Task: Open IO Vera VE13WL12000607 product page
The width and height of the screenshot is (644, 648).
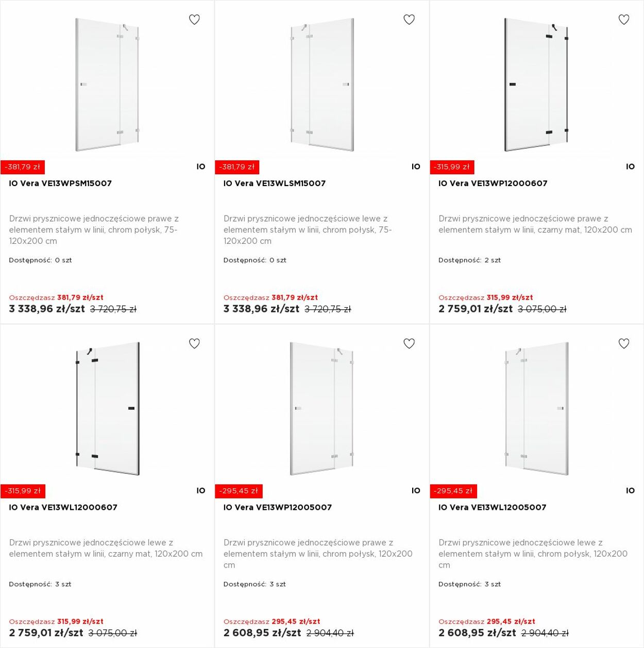Action: point(63,507)
